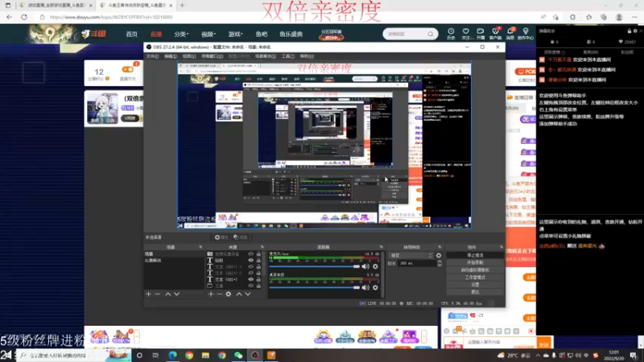Expand the system tray hidden icons chevron

click(538, 355)
